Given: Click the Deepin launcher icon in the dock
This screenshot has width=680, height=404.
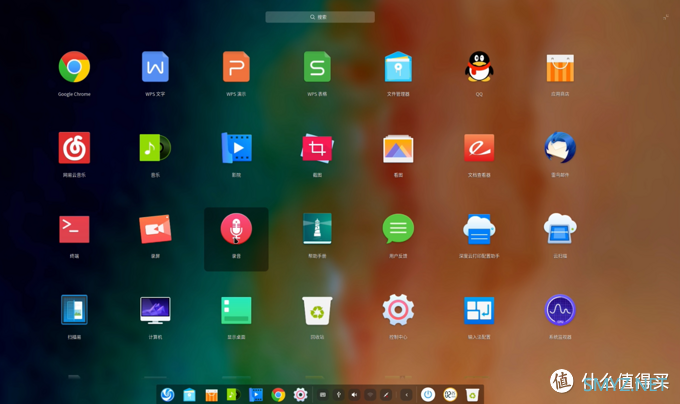Looking at the screenshot, I should 167,394.
